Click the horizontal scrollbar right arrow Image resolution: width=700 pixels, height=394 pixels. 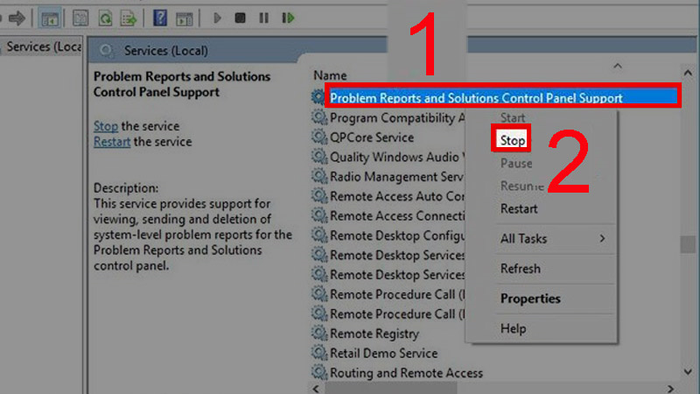coord(671,388)
